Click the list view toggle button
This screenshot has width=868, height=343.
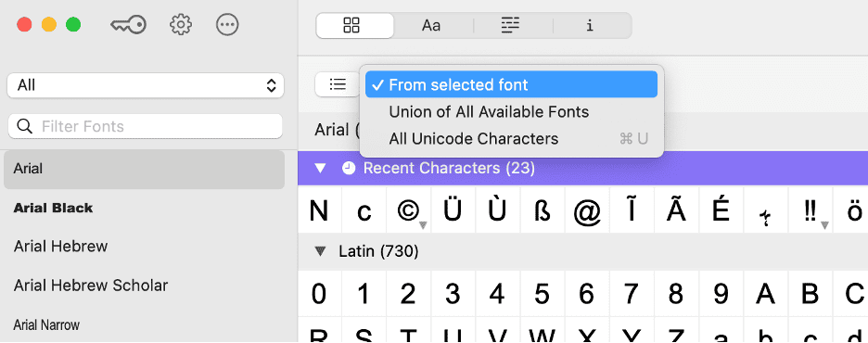click(338, 84)
